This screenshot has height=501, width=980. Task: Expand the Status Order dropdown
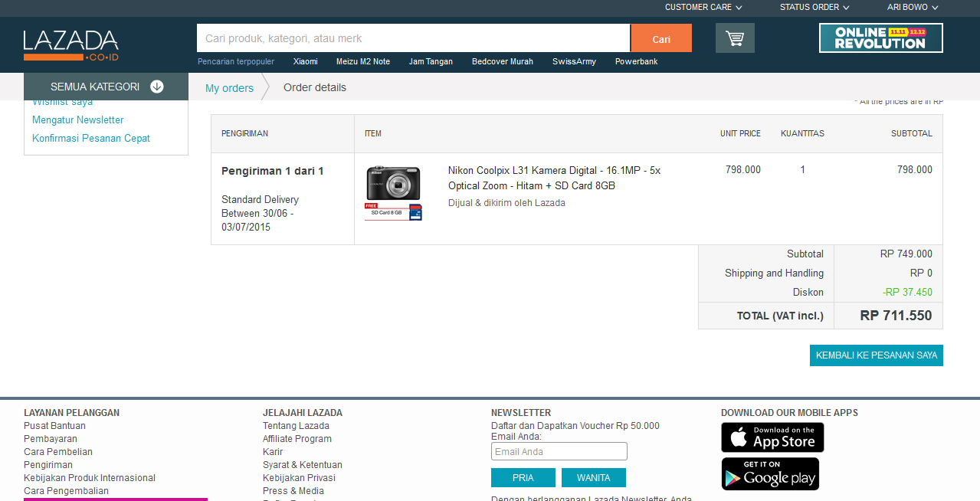pos(814,8)
